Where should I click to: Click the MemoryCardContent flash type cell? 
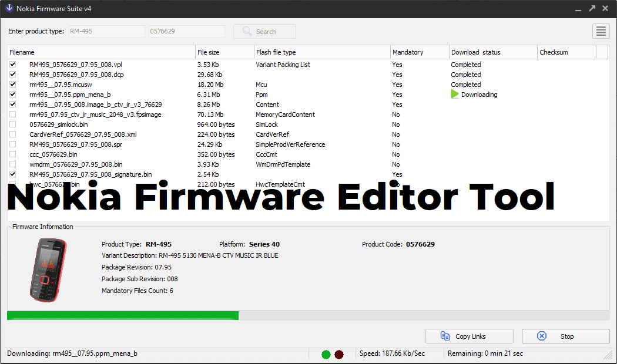[x=285, y=114]
